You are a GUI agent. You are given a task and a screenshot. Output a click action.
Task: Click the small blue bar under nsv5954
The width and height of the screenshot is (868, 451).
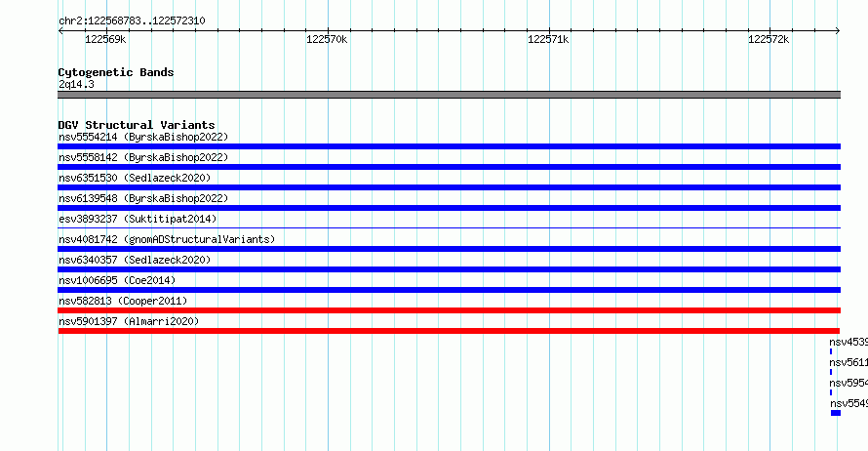pos(831,392)
